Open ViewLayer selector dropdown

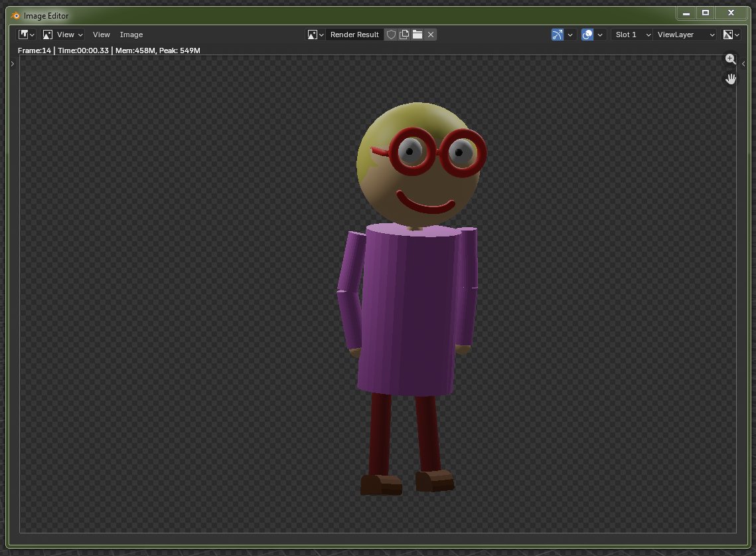click(685, 35)
